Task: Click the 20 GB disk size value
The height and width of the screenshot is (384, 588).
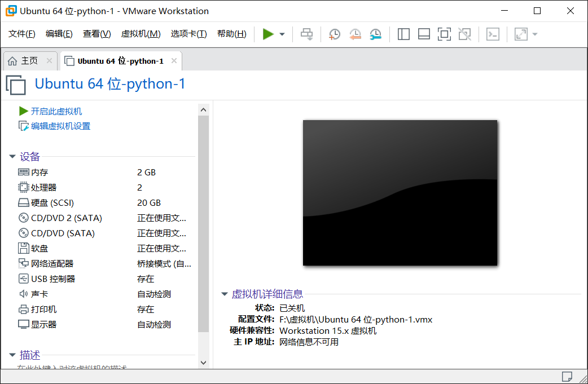Action: [x=149, y=202]
